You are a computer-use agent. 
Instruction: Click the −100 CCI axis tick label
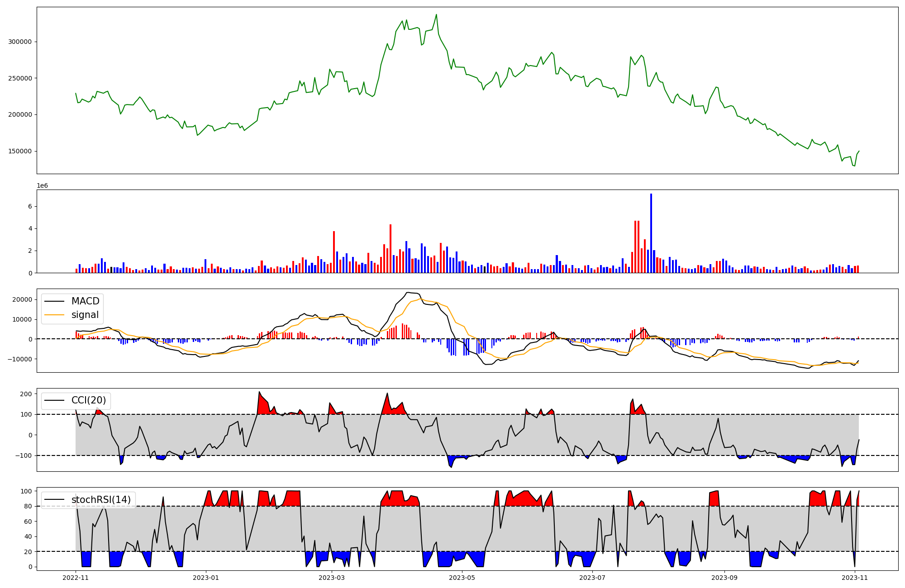(24, 455)
